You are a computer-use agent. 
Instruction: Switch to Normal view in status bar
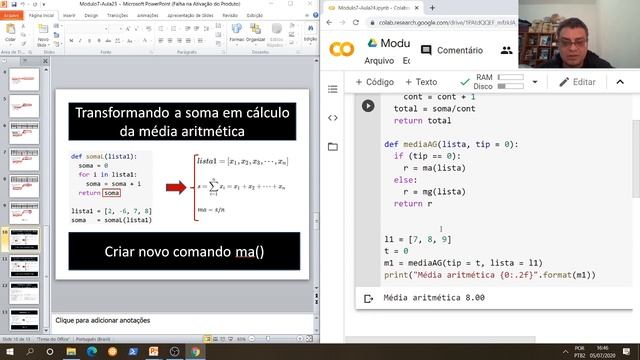[207, 339]
